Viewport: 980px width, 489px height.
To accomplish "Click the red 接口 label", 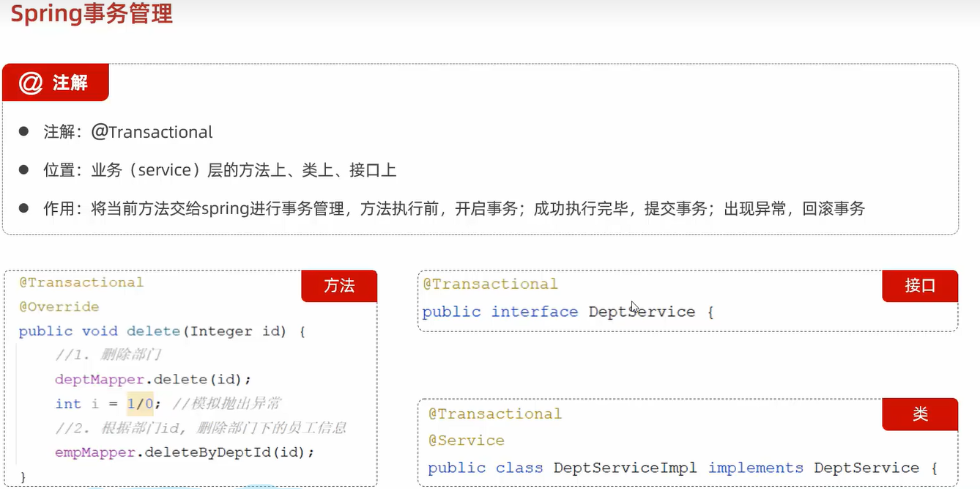I will pyautogui.click(x=920, y=286).
